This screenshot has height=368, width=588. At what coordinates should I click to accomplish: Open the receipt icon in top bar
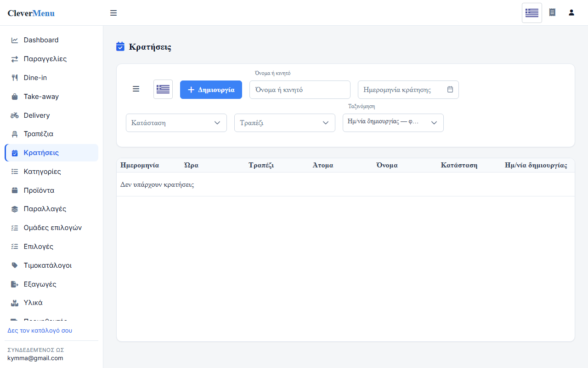point(552,12)
